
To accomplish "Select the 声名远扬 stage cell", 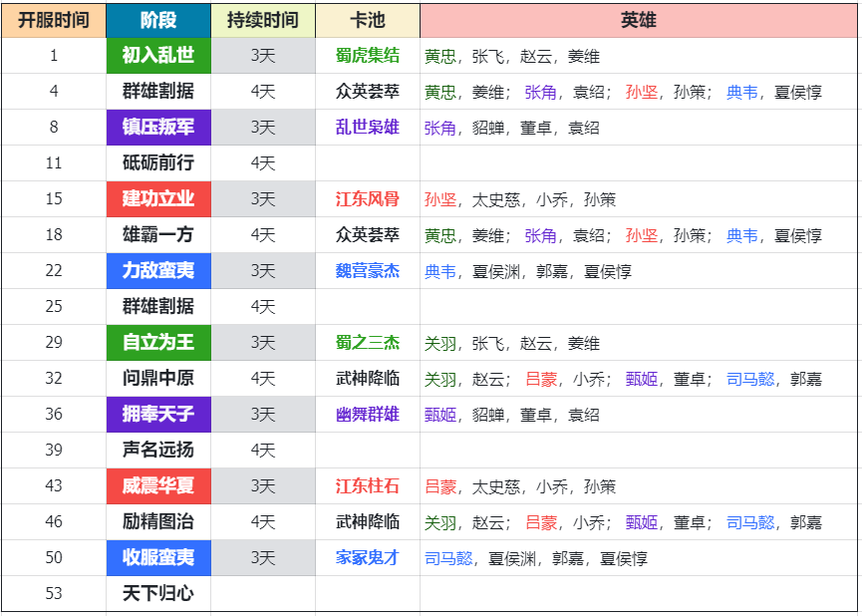I will pos(158,450).
